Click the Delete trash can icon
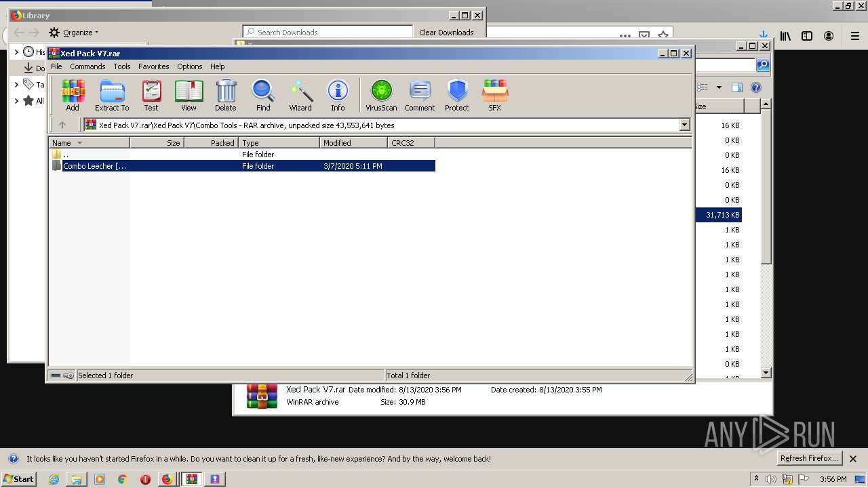Viewport: 868px width, 488px height. [226, 96]
